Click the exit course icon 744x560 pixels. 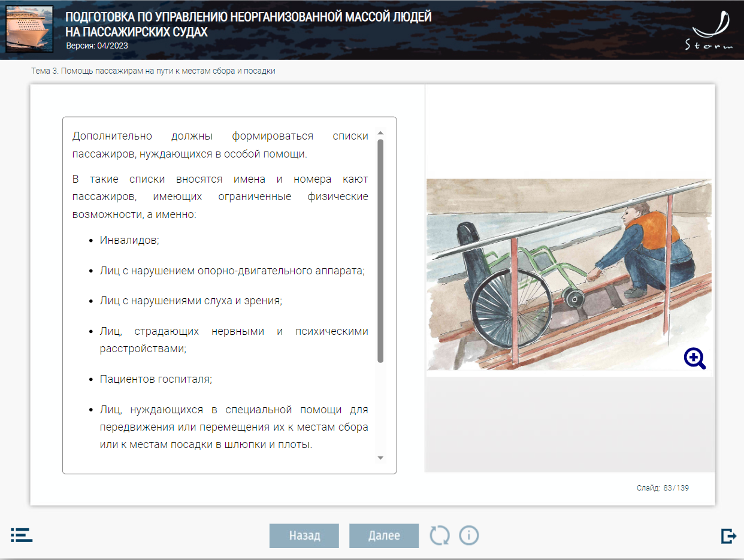tap(728, 535)
